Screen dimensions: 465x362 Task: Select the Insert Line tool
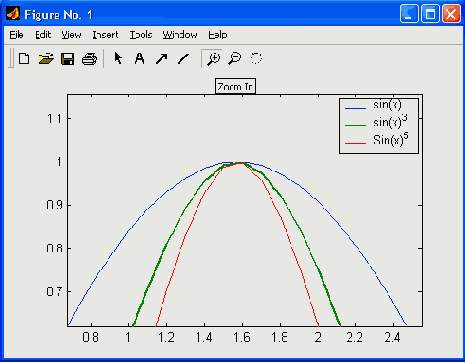coord(183,59)
